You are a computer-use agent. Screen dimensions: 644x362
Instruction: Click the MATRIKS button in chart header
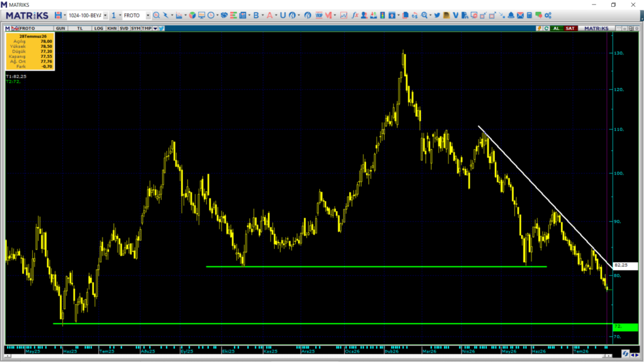click(x=596, y=28)
